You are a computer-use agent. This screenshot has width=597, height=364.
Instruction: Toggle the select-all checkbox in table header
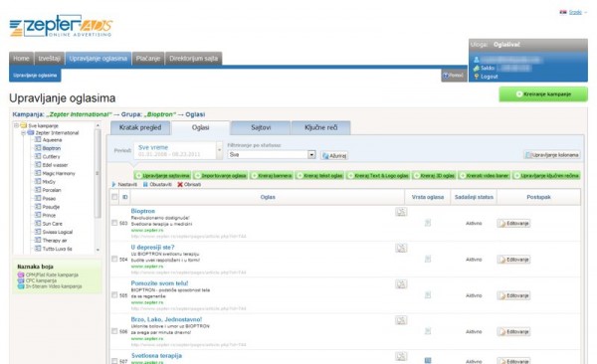tap(114, 197)
